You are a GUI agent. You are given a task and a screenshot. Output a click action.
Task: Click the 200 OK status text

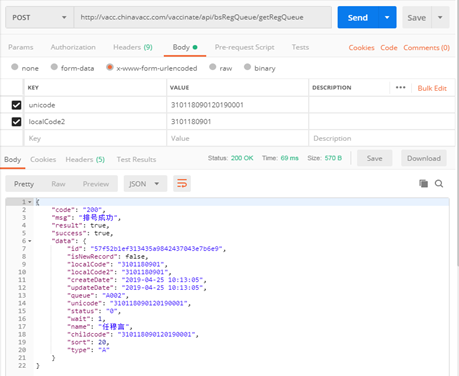point(242,158)
